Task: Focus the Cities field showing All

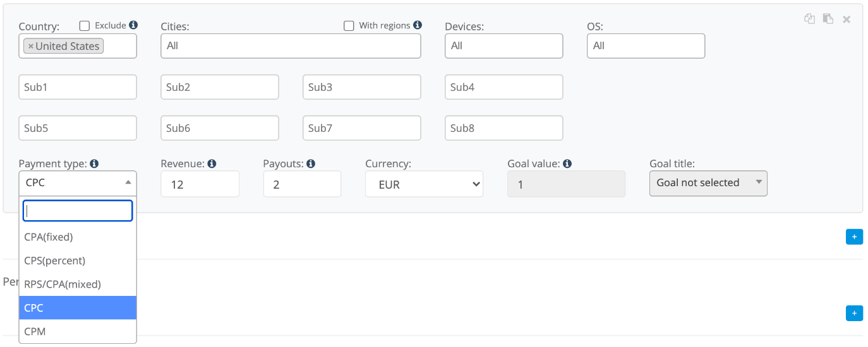Action: [291, 46]
